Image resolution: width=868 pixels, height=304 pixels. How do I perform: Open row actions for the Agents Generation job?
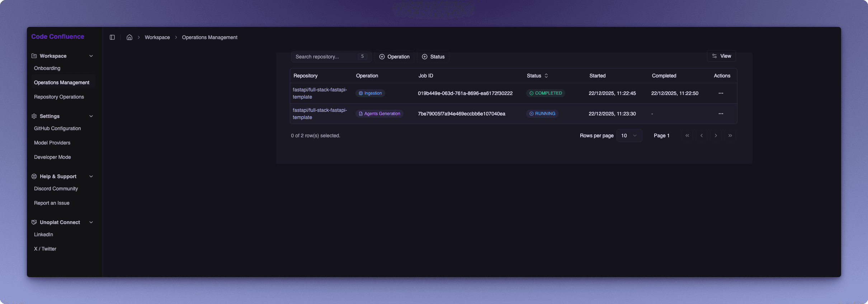[721, 114]
